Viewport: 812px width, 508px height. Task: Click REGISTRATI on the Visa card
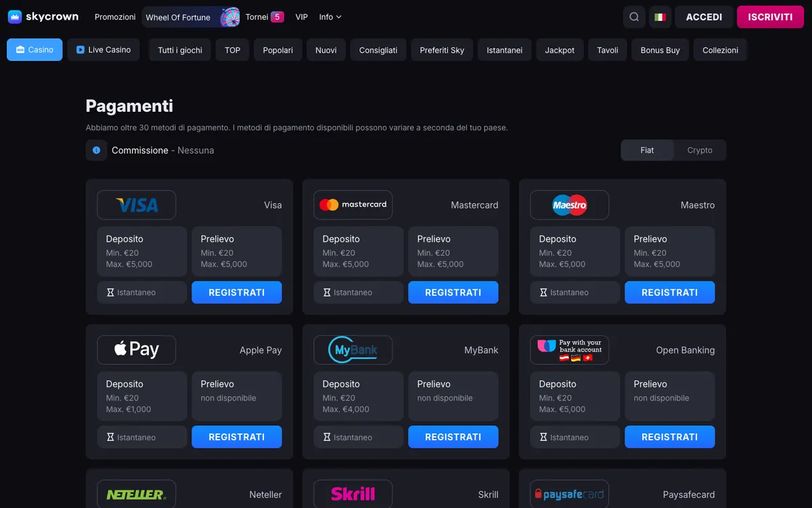point(237,293)
